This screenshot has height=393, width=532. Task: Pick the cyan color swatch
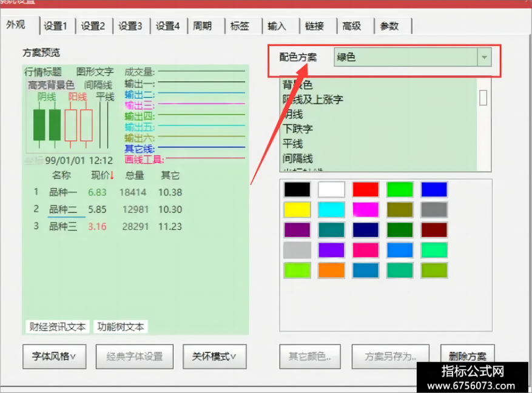331,210
